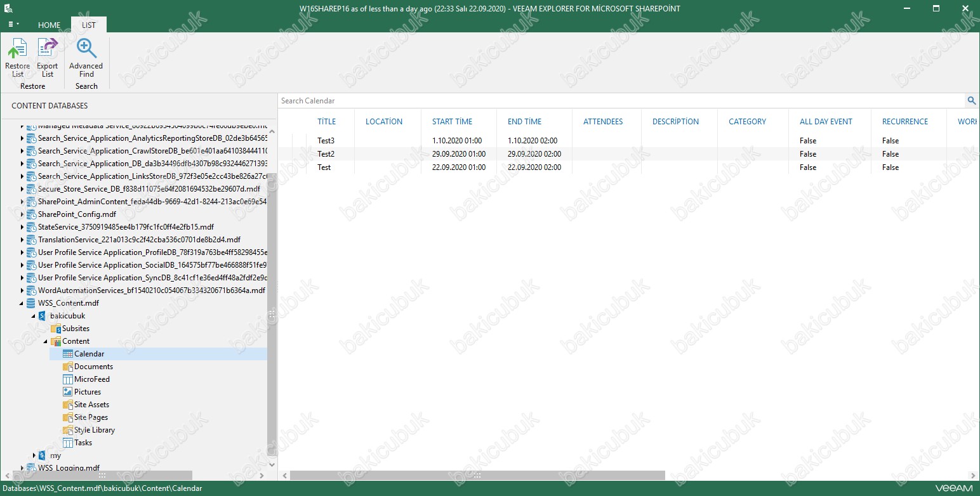Select User Profile Service Application_ProfileDB
This screenshot has width=980, height=496.
click(x=152, y=252)
